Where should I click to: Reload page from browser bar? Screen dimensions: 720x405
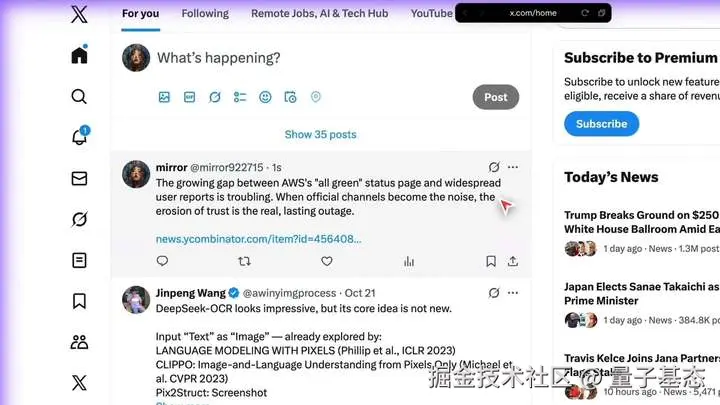[585, 13]
